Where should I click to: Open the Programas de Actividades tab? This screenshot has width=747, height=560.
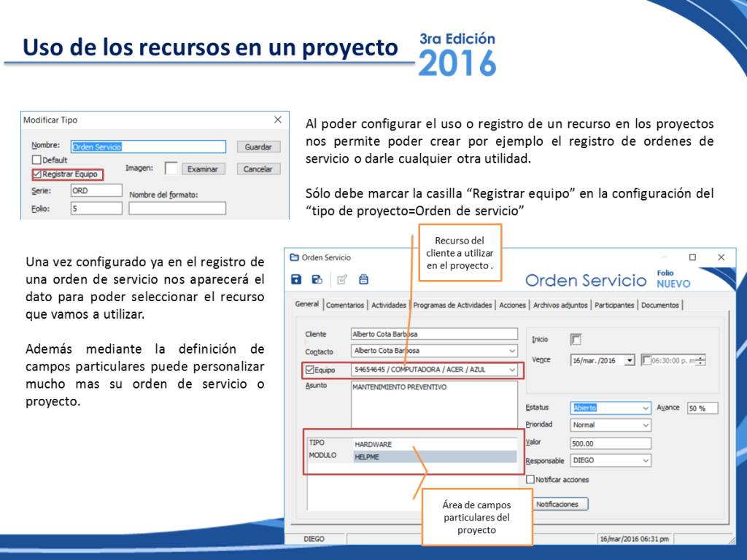[452, 306]
